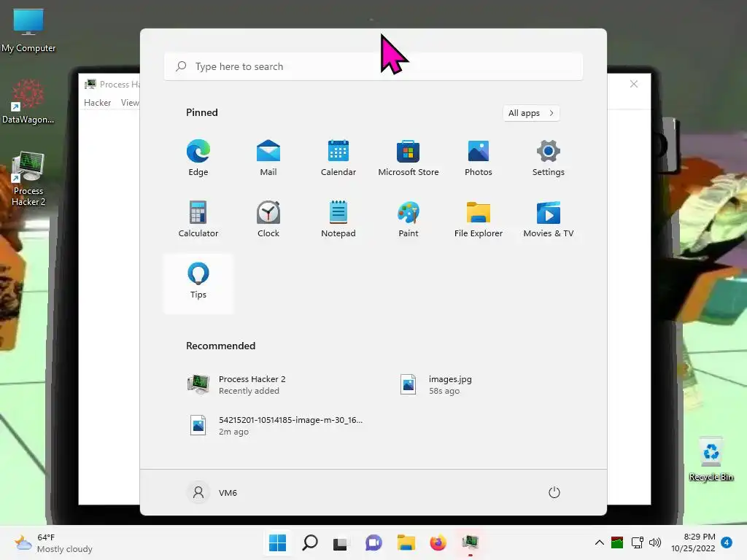Screen dimensions: 747x560
Task: Open the Chat icon on taskbar
Action: pyautogui.click(x=373, y=542)
